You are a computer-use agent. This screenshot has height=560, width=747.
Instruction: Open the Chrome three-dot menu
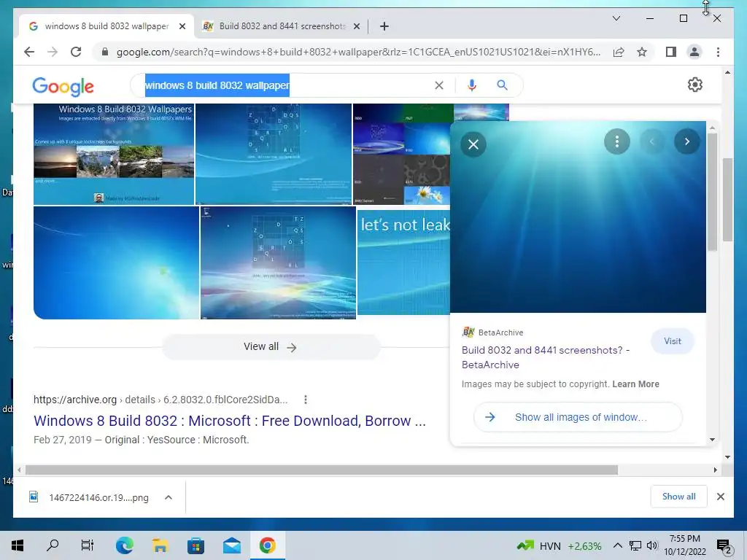(x=718, y=52)
